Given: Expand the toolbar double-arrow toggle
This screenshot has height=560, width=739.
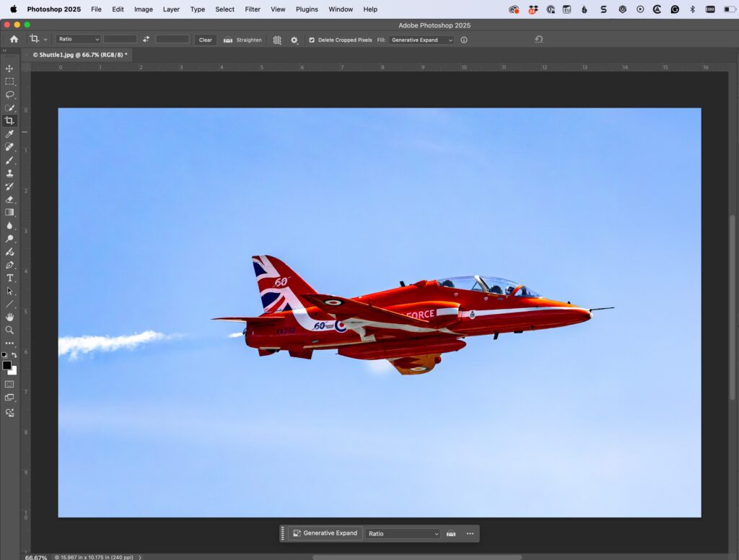Looking at the screenshot, I should click(5, 51).
